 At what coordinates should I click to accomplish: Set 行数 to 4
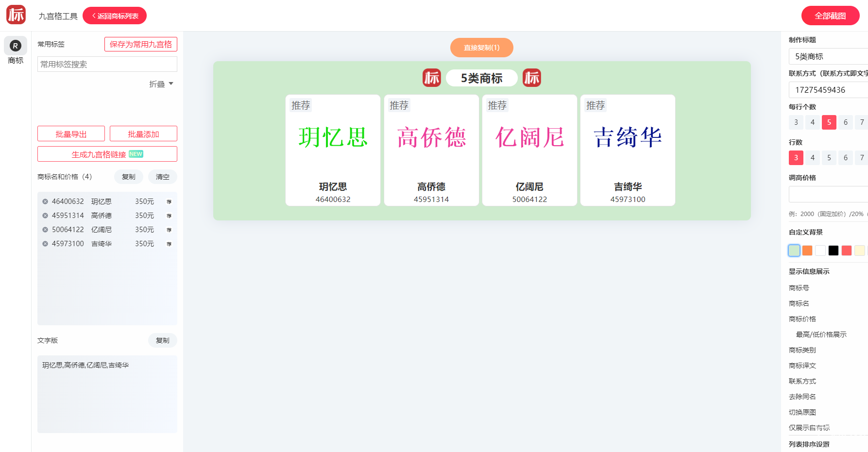click(x=812, y=158)
